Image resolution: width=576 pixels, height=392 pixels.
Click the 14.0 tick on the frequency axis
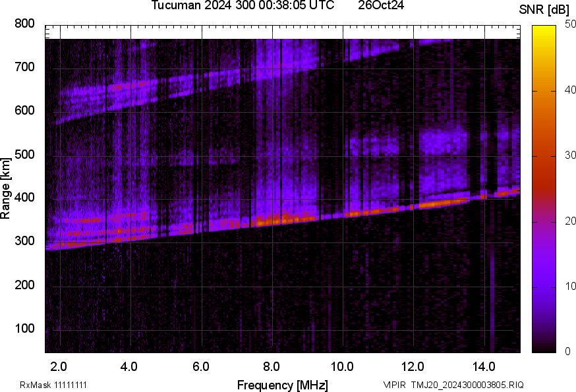pos(483,366)
